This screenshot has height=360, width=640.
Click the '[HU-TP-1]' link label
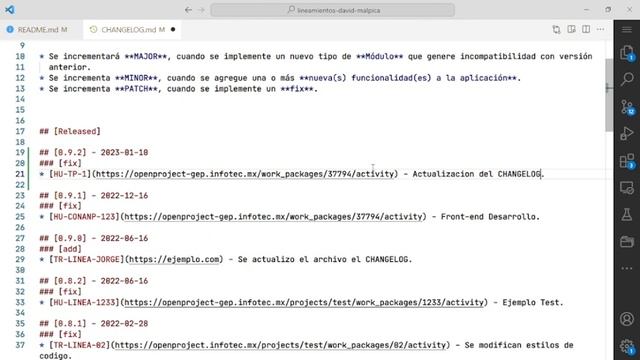pos(70,174)
